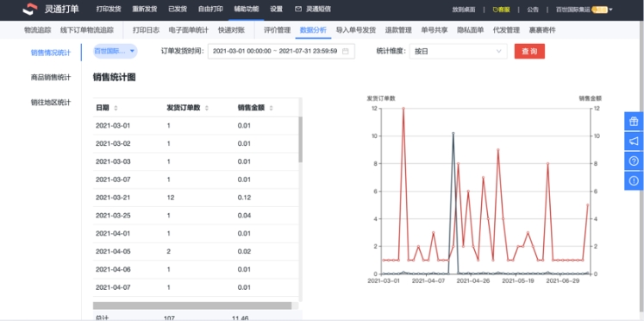Switch to the 代发管理 tab
644x321 pixels.
(x=506, y=30)
